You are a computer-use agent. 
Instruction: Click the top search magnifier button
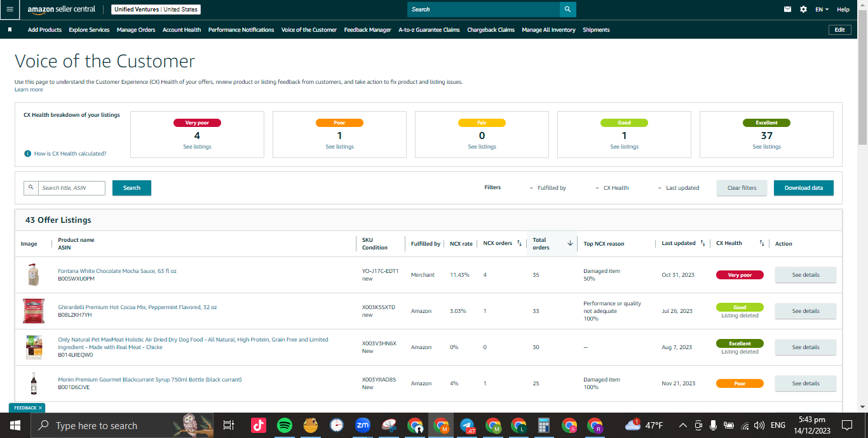568,10
